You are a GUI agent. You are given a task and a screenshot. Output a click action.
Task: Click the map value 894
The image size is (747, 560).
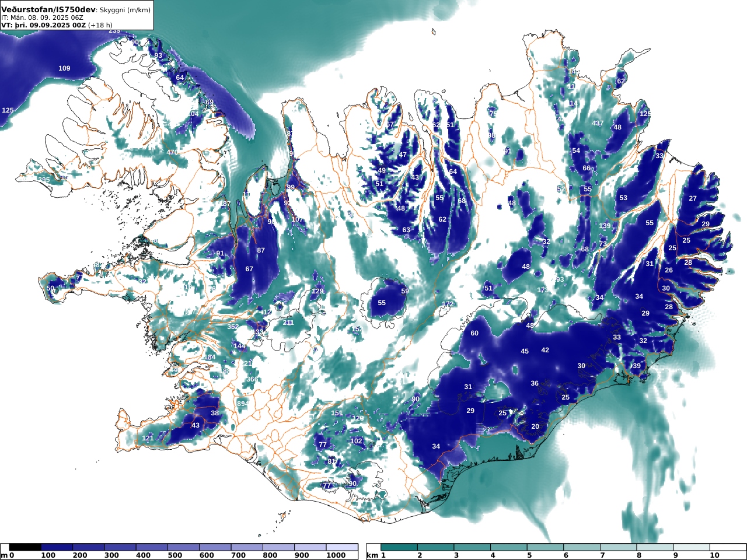pyautogui.click(x=243, y=404)
